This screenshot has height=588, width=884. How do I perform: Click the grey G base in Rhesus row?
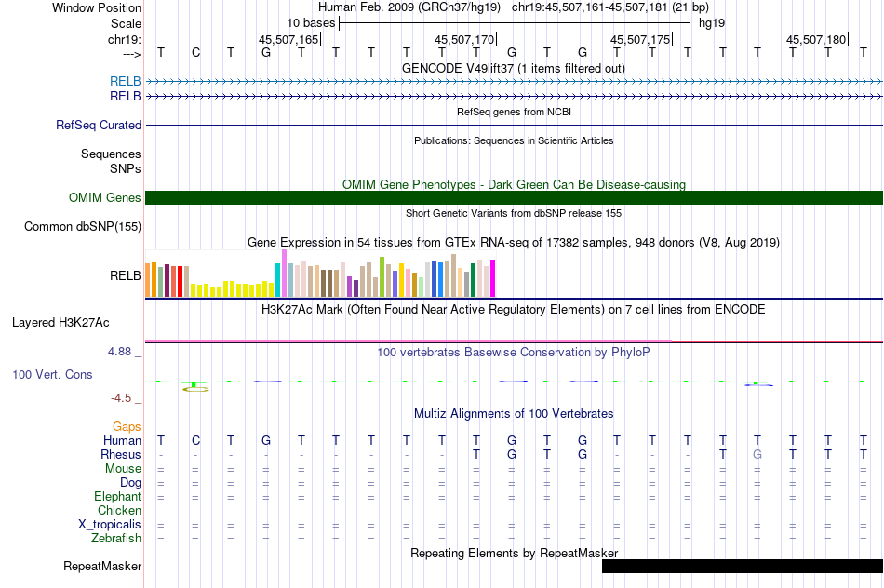(757, 454)
